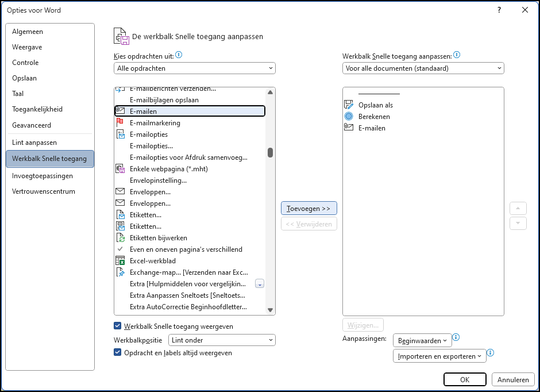Click the Etiketten bijwerken refresh icon
540x392 pixels.
(120, 238)
